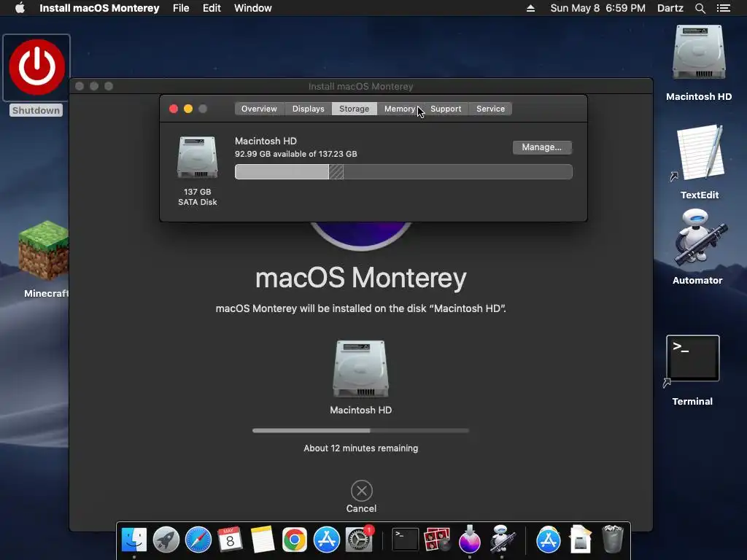Select the Storage tab
This screenshot has height=560, width=747.
(x=354, y=109)
